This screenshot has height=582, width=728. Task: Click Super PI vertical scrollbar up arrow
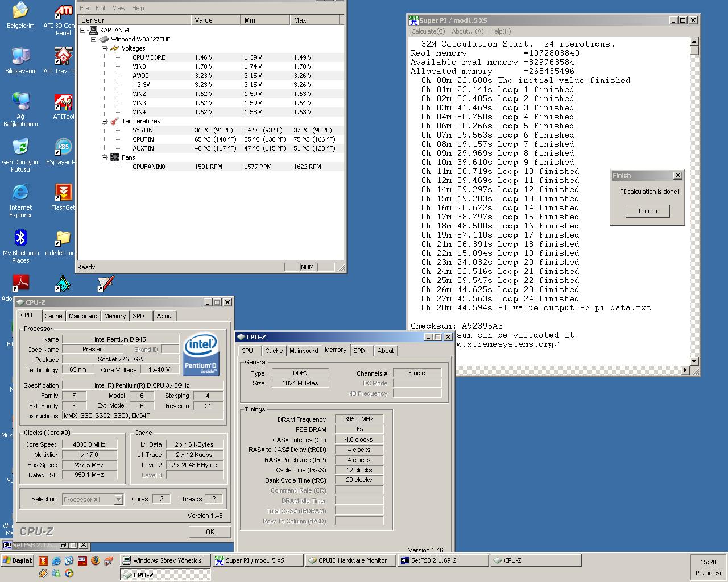click(694, 41)
